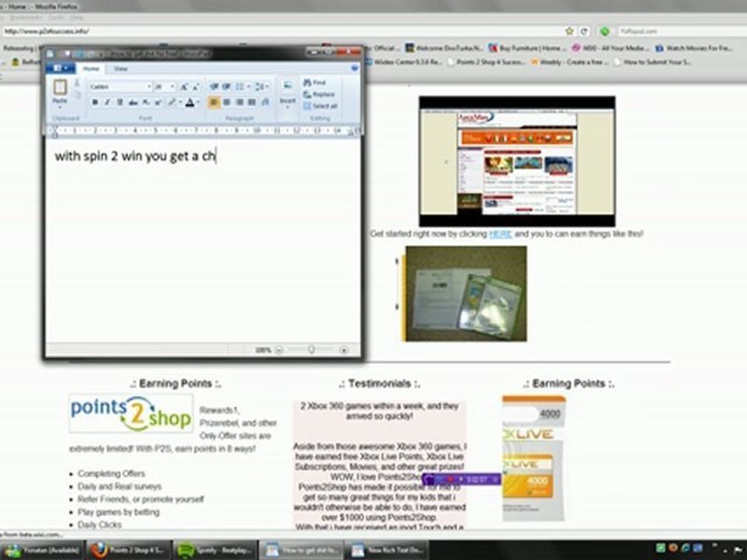The image size is (747, 560).
Task: Open Firefox from the taskbar
Action: [130, 550]
